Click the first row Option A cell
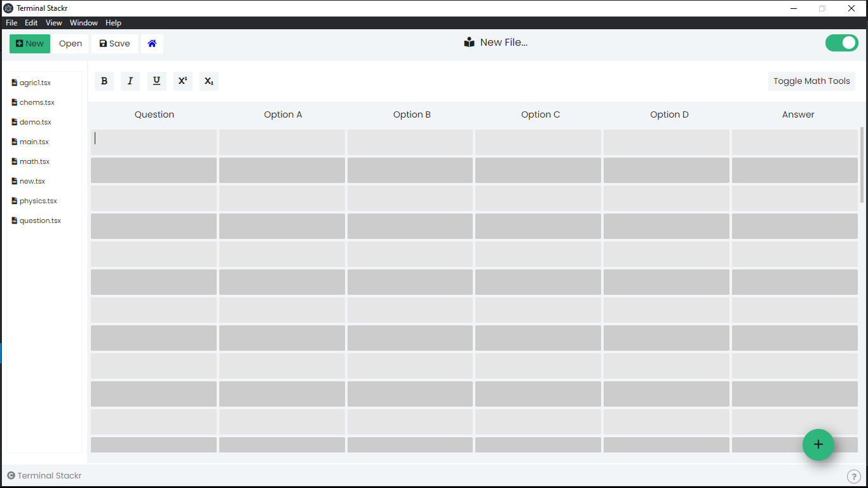The height and width of the screenshot is (488, 868). point(282,142)
